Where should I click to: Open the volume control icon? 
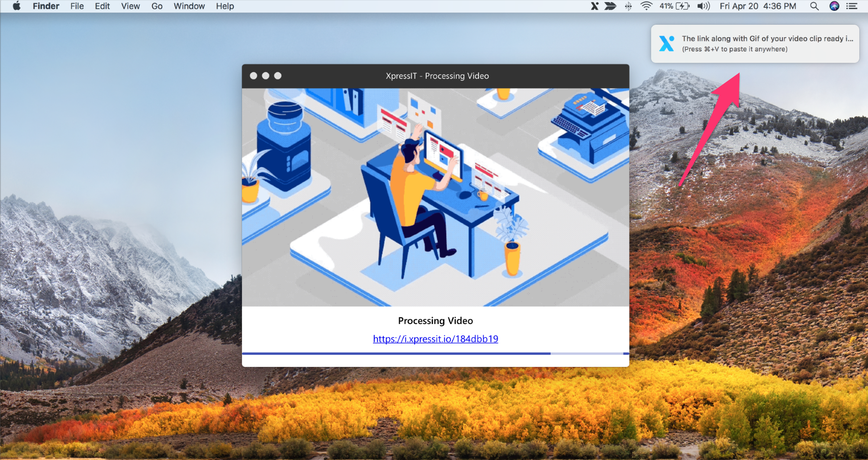pos(704,6)
